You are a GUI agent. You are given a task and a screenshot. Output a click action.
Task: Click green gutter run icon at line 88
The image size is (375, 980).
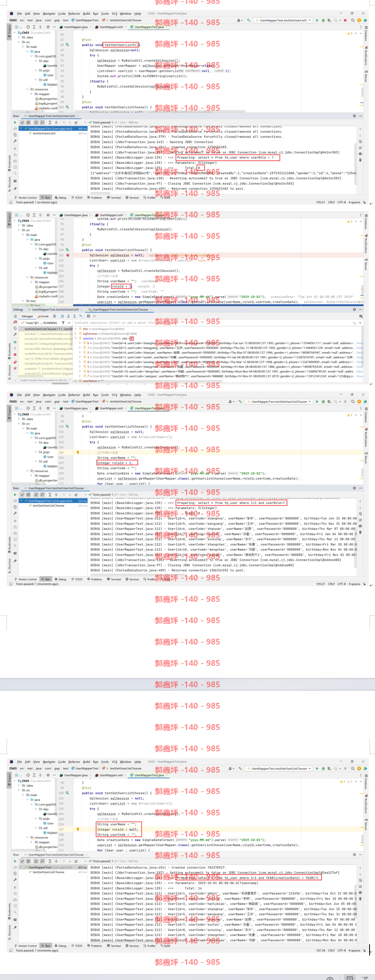point(67,45)
